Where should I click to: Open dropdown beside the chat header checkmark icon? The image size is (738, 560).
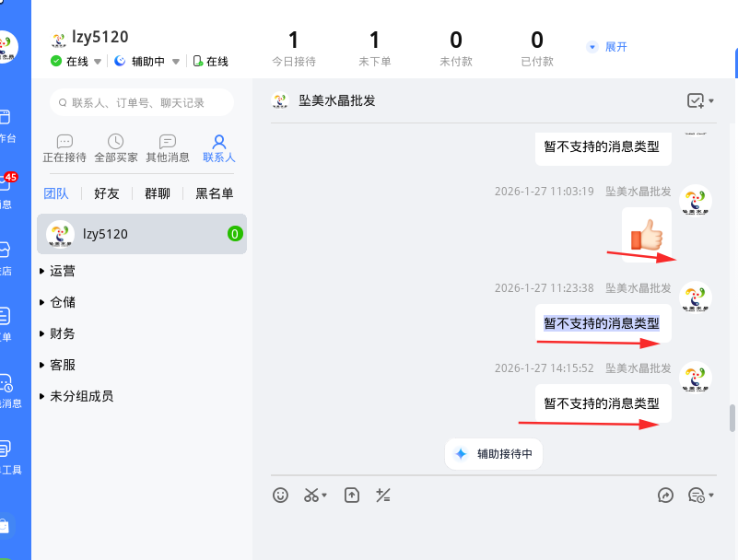pyautogui.click(x=711, y=100)
